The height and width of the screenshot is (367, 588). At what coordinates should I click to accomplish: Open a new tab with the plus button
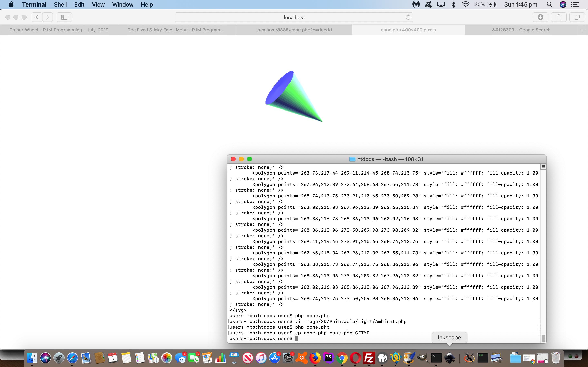(583, 30)
